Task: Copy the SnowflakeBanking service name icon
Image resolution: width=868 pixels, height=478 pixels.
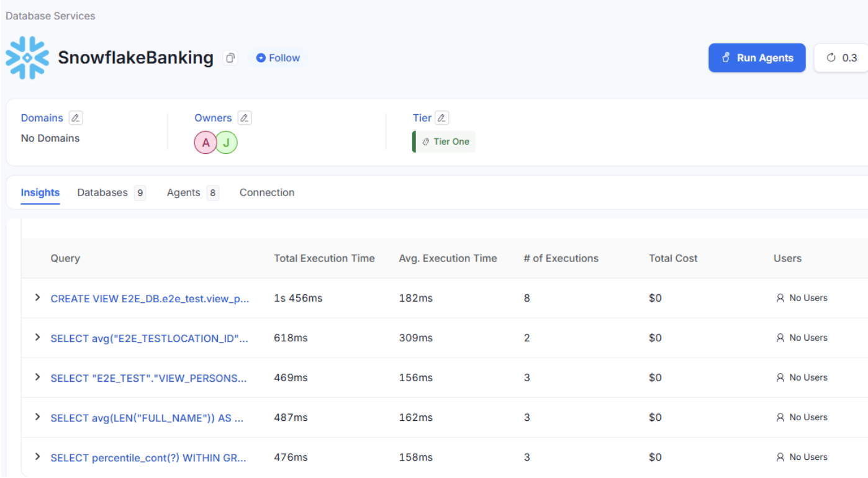Action: (x=230, y=58)
